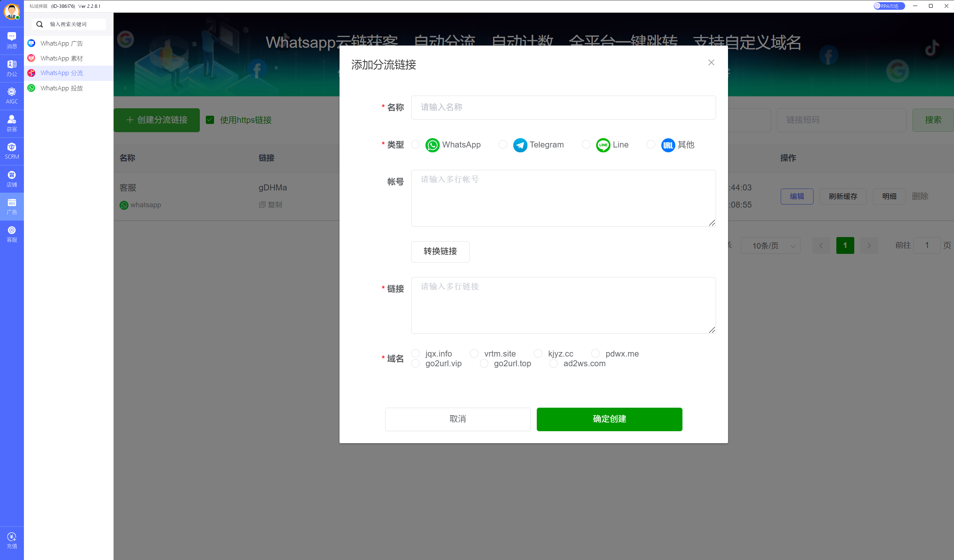Open the SCRM sidebar icon
The image size is (954, 560).
click(12, 151)
